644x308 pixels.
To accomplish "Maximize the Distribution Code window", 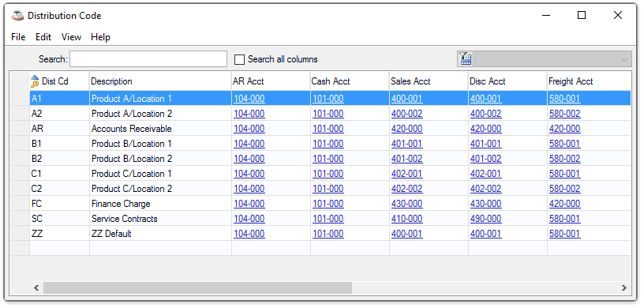I will 582,16.
